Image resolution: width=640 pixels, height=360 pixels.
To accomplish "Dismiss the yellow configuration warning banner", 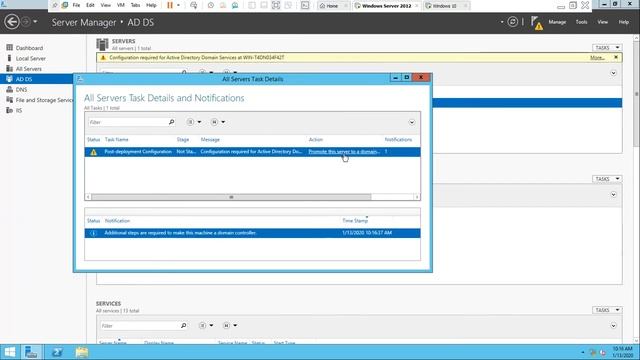I will 616,57.
